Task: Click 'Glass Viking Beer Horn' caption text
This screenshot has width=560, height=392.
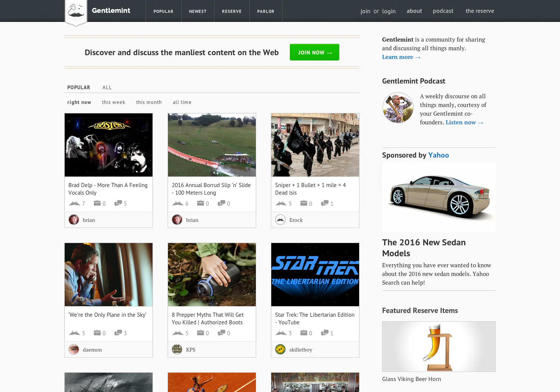Action: (412, 379)
